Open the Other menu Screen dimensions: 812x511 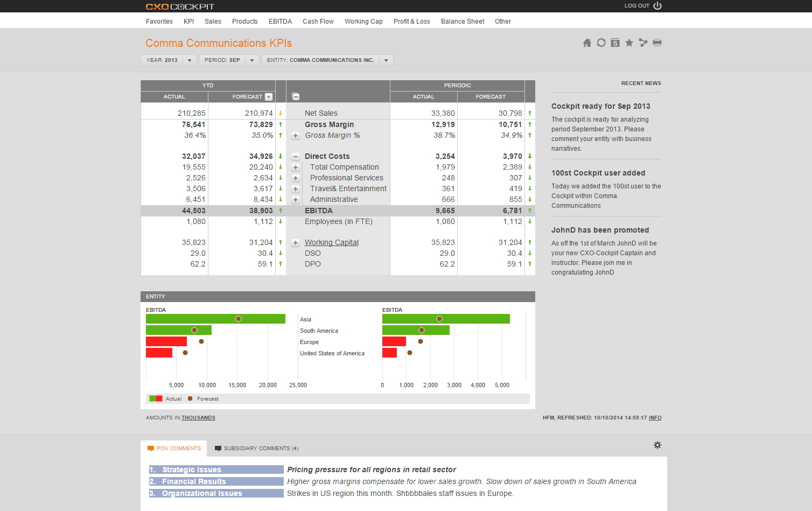click(x=503, y=22)
